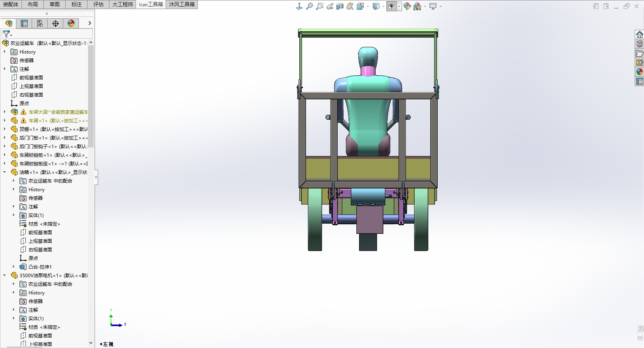Viewport: 644px width, 348px height.
Task: Click the left panel collapse handle
Action: [96, 177]
